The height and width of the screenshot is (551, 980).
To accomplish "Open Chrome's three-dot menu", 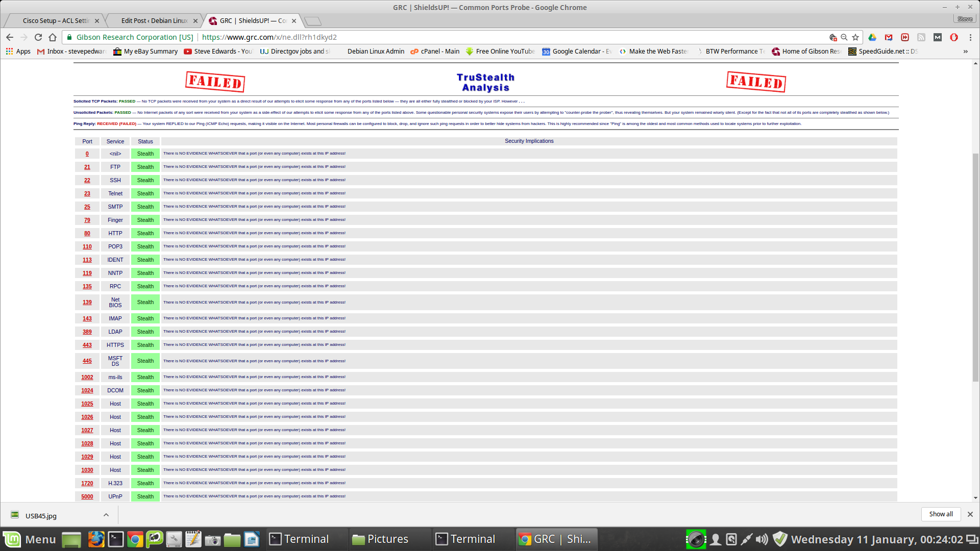I will (x=970, y=37).
